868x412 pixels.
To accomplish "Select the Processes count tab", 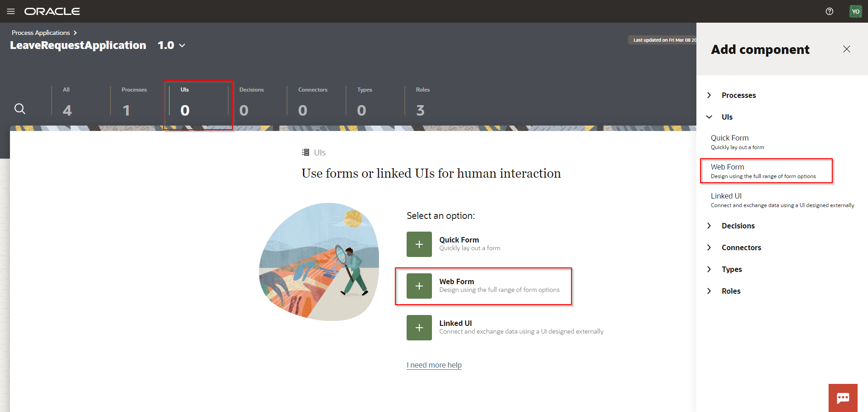I will click(x=134, y=102).
